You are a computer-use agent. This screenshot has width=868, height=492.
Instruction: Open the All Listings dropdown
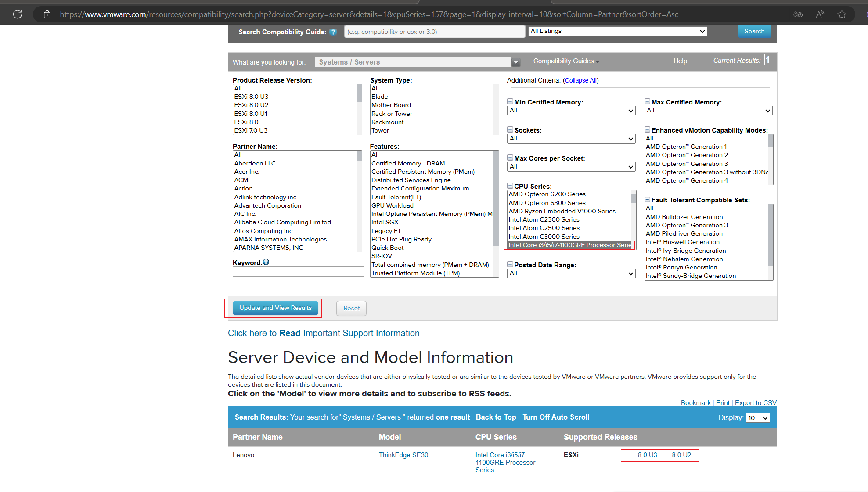tap(617, 31)
